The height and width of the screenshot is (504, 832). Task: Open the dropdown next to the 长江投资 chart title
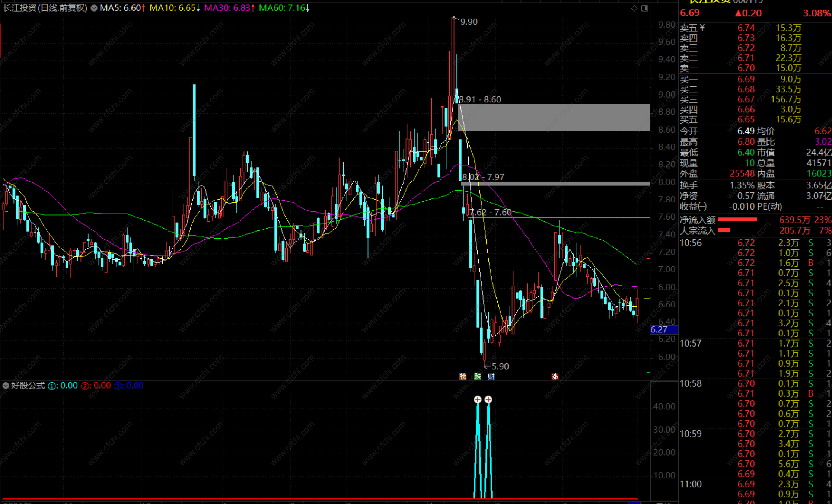[94, 8]
